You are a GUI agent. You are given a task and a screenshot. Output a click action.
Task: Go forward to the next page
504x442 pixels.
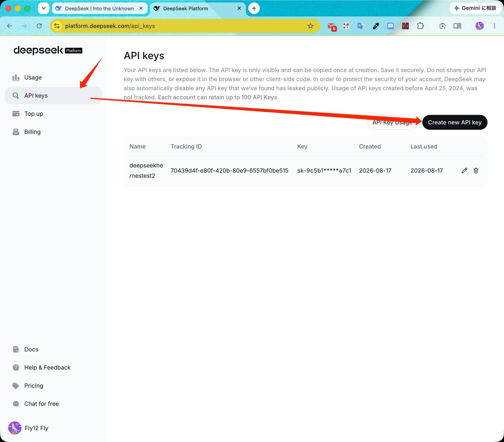pyautogui.click(x=24, y=26)
